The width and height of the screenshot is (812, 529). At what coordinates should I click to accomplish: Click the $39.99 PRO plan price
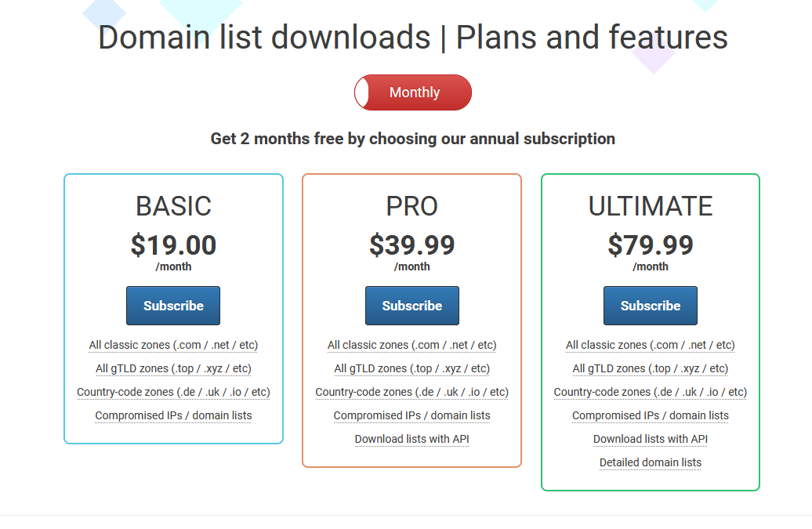coord(411,245)
